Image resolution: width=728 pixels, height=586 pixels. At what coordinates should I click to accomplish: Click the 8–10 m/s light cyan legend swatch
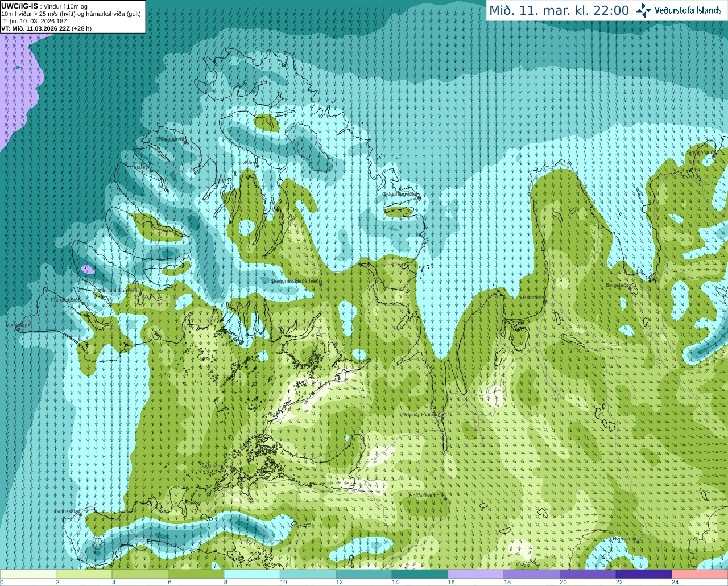252,574
